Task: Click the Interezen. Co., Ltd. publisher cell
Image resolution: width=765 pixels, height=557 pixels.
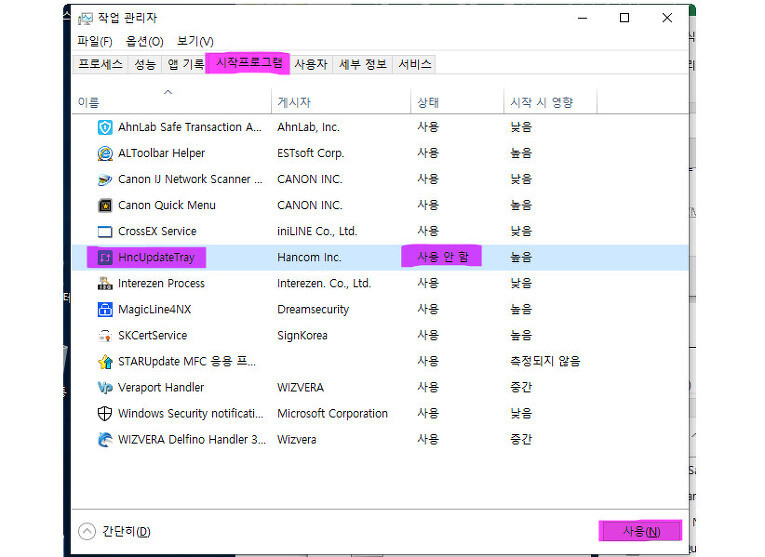Action: pyautogui.click(x=324, y=283)
